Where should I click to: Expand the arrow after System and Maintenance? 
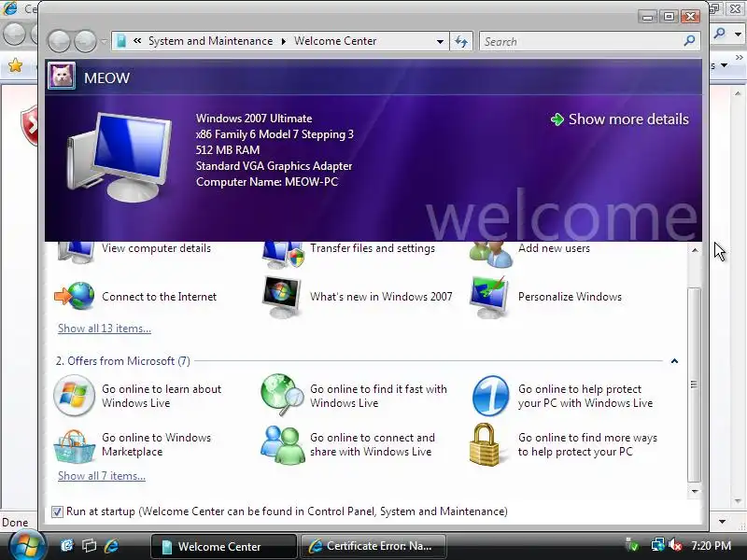point(284,41)
